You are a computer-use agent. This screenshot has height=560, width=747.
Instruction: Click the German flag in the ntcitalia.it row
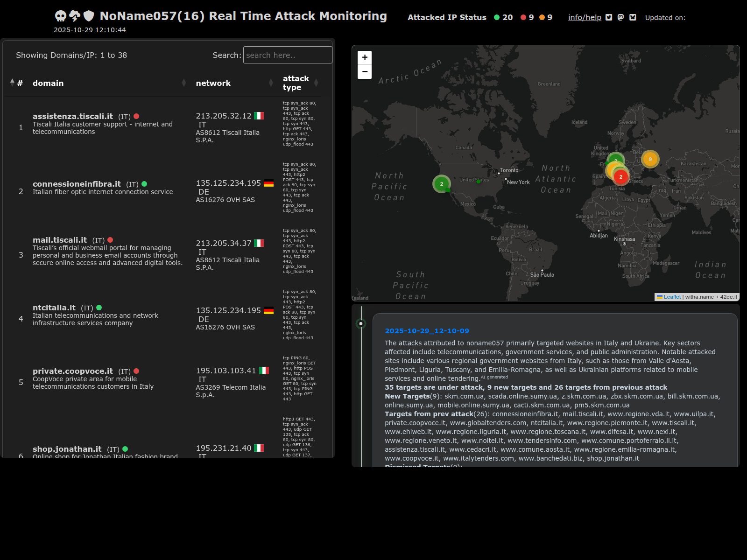268,310
